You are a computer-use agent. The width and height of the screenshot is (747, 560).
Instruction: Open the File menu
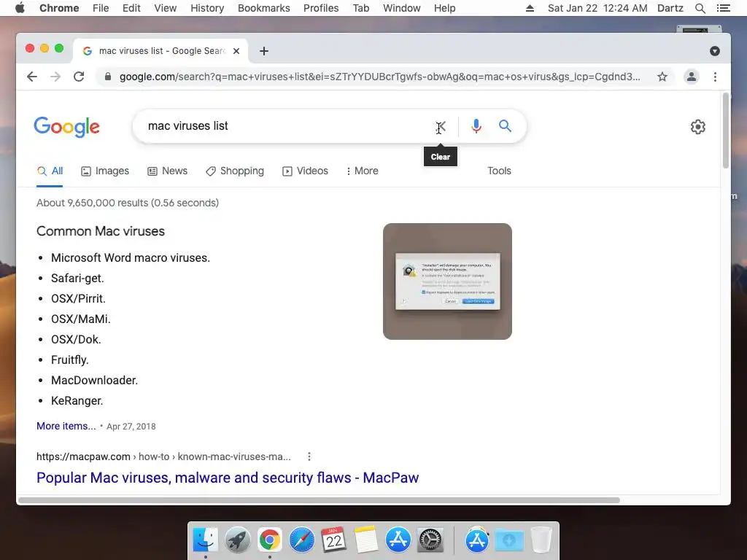pos(101,8)
